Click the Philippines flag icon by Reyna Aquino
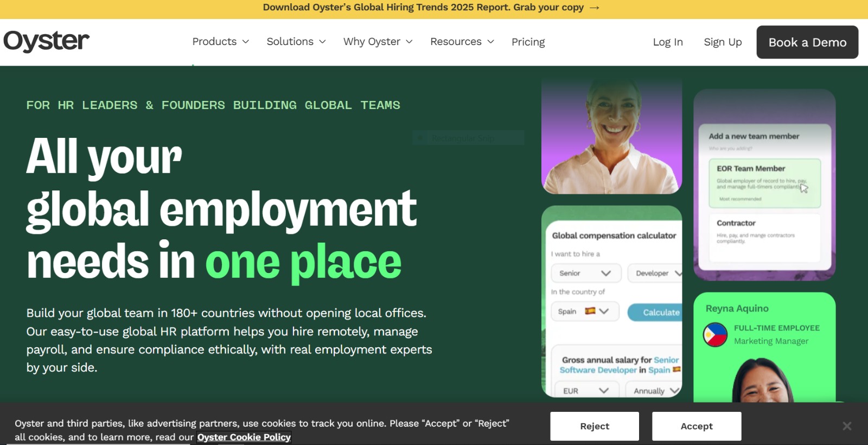Screen dimensions: 868x445 [x=715, y=335]
